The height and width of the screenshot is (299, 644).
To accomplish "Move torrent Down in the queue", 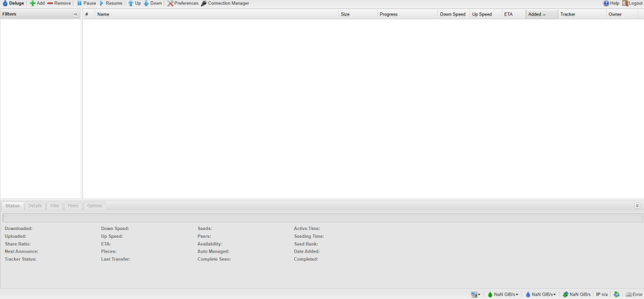I will click(153, 3).
